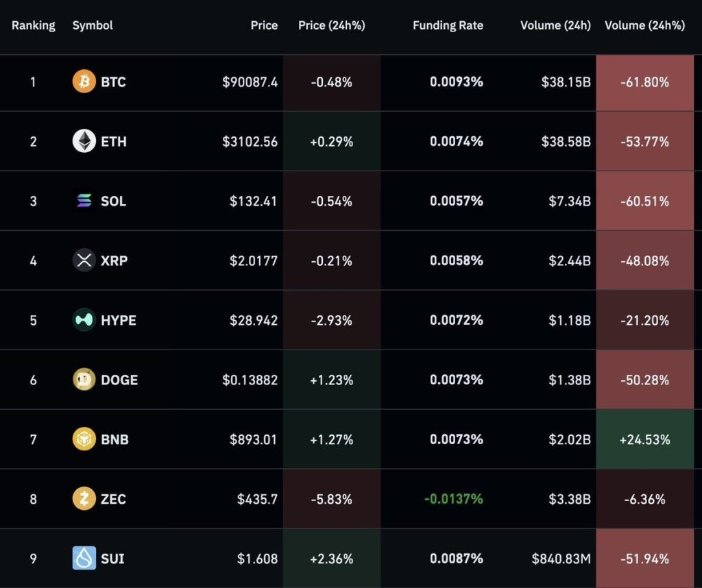Open the BTC symbol link
The height and width of the screenshot is (588, 702).
click(113, 82)
